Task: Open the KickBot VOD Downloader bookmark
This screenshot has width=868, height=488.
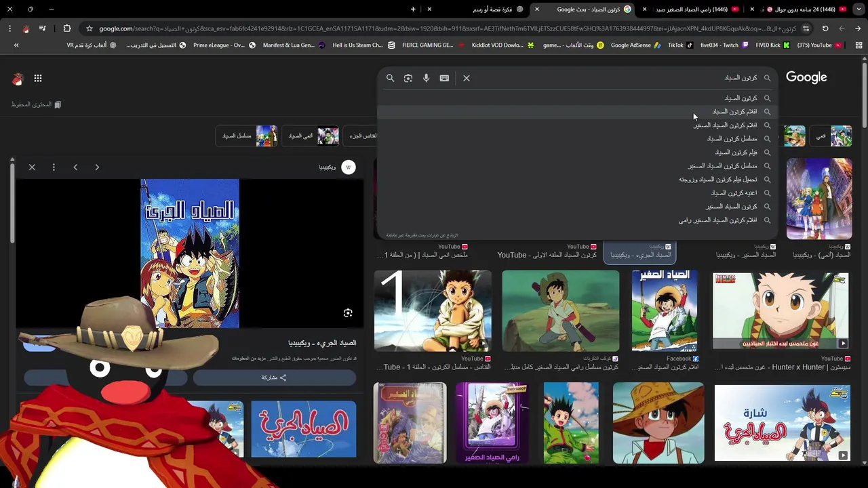Action: (x=502, y=45)
